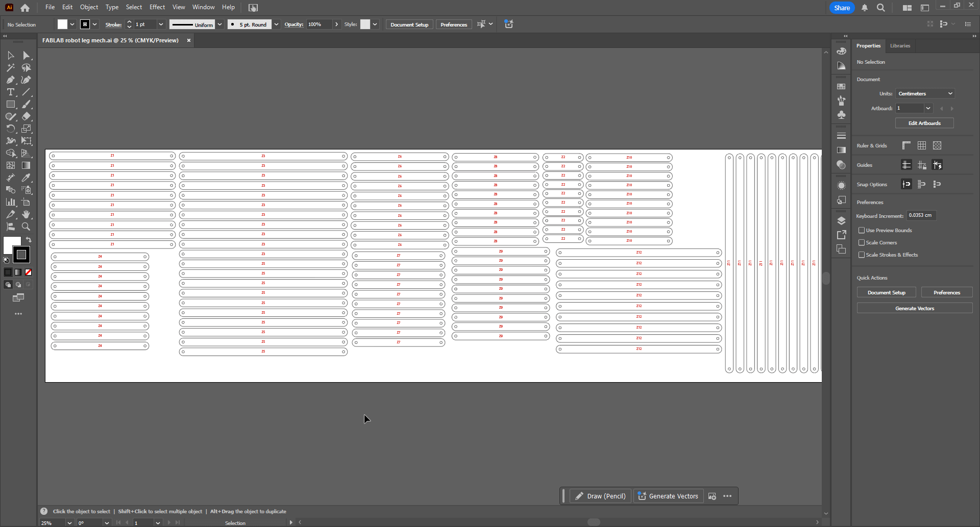Viewport: 980px width, 527px height.
Task: Select the Hand tool
Action: click(27, 214)
